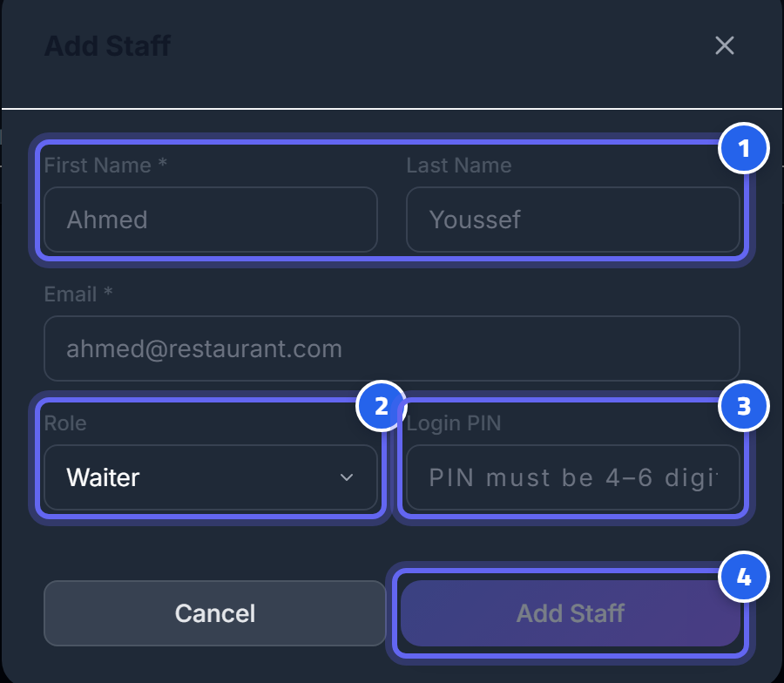Click the Email * label text

(x=78, y=294)
